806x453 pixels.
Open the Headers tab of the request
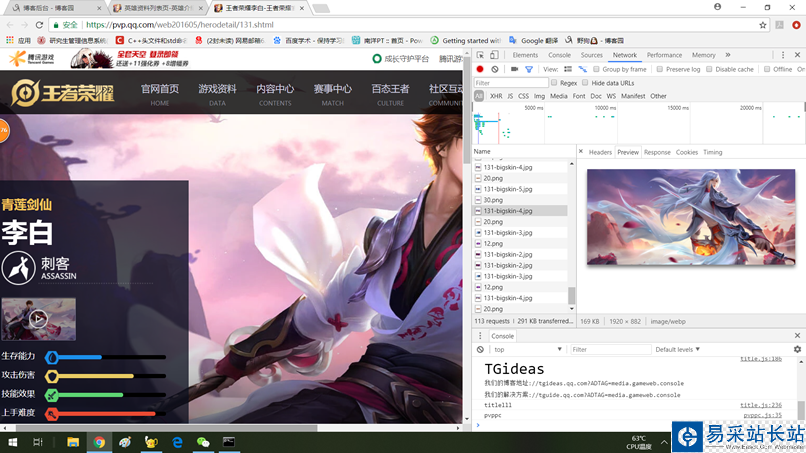pos(600,152)
